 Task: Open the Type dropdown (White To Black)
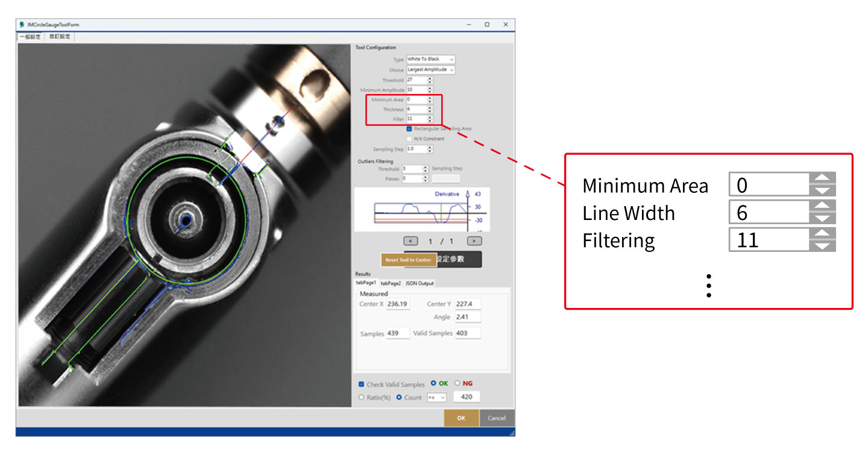pos(430,59)
